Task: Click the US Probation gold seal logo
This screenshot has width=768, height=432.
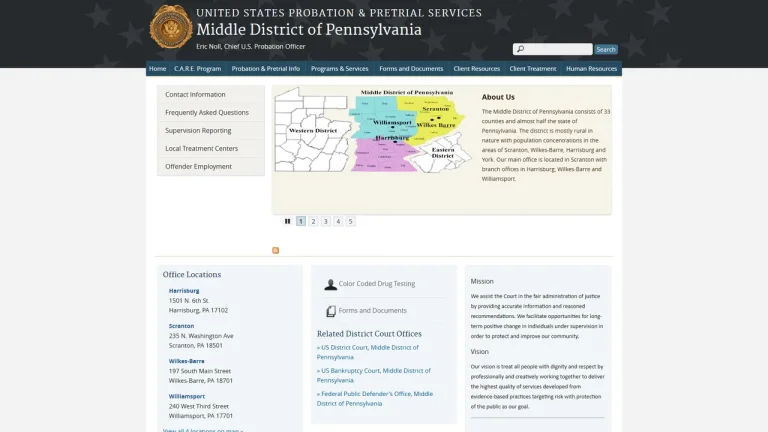Action: [x=171, y=27]
